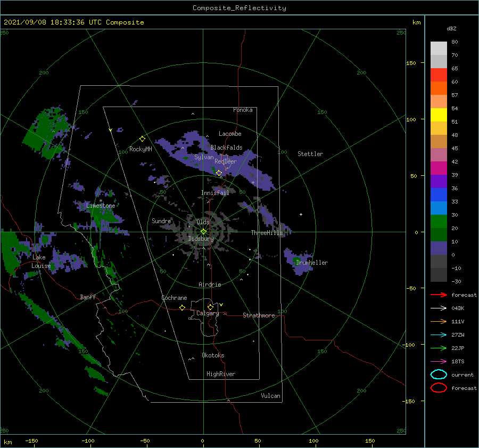
Task: Click the Lacombe label
Action: 230,134
